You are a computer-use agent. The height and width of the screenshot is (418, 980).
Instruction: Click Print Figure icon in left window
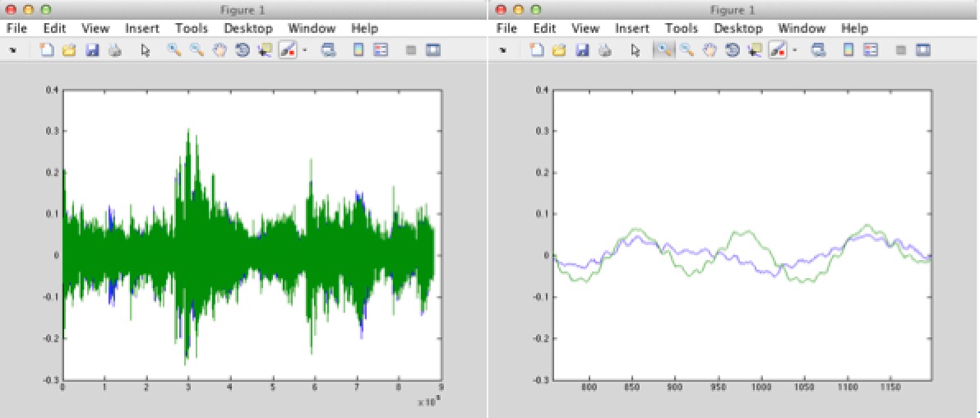(x=114, y=51)
